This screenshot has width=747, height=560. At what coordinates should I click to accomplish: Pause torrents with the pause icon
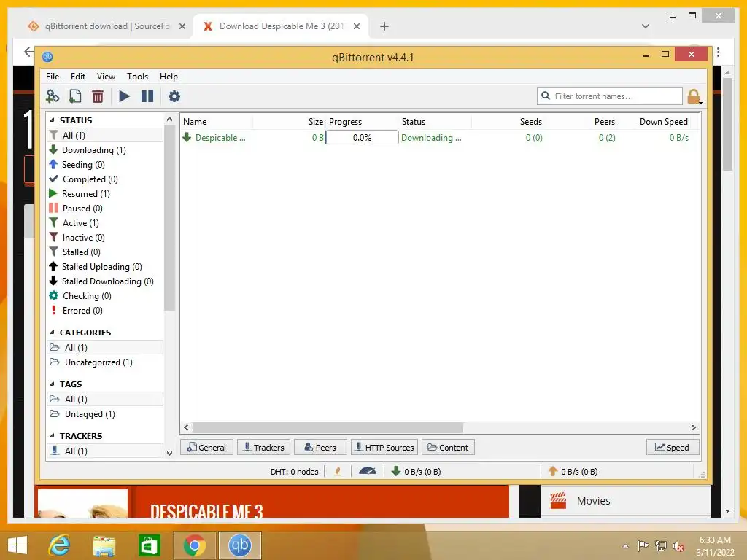[x=147, y=97]
